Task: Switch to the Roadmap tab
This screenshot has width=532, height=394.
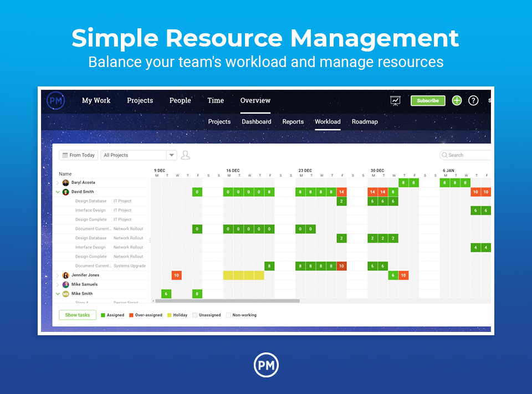Action: (x=365, y=121)
